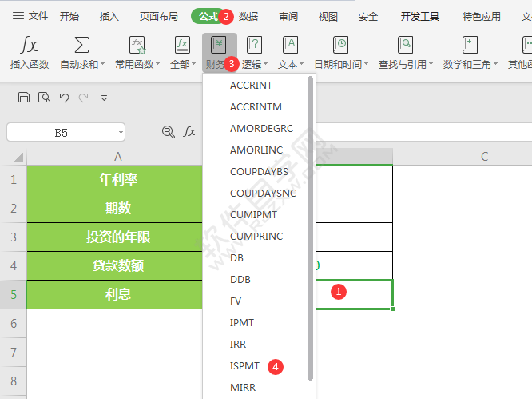Click the Financial (财务) functions icon
This screenshot has height=399, width=532.
(219, 45)
